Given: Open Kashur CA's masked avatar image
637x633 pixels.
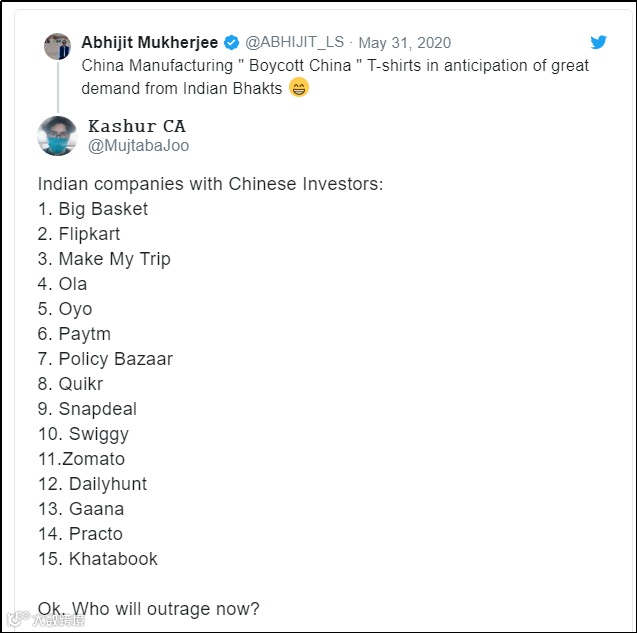Looking at the screenshot, I should click(x=57, y=136).
